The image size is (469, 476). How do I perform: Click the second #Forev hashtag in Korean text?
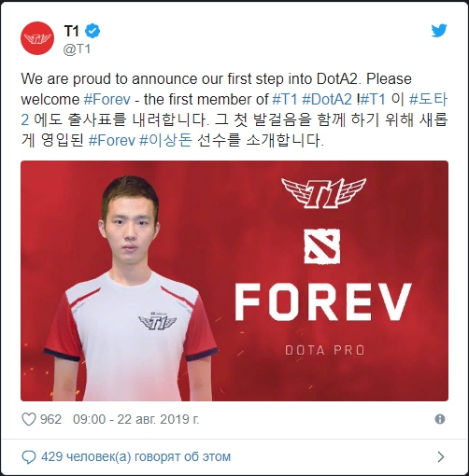(x=112, y=140)
